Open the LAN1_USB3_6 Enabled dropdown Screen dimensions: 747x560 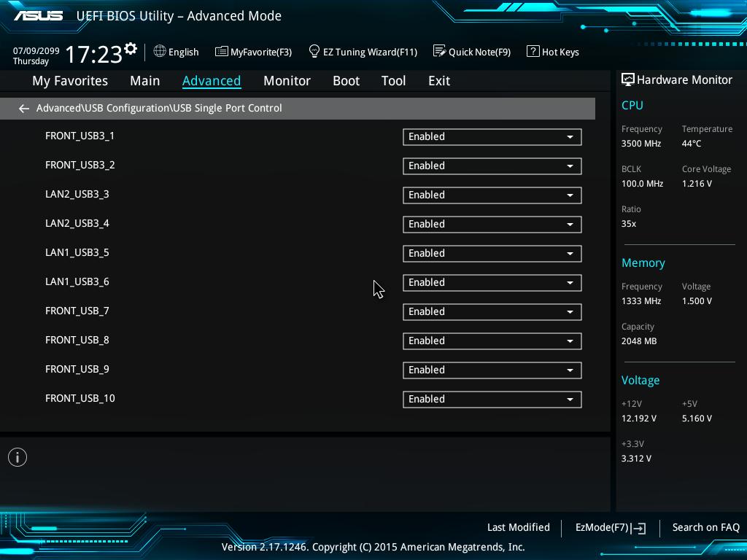coord(492,283)
